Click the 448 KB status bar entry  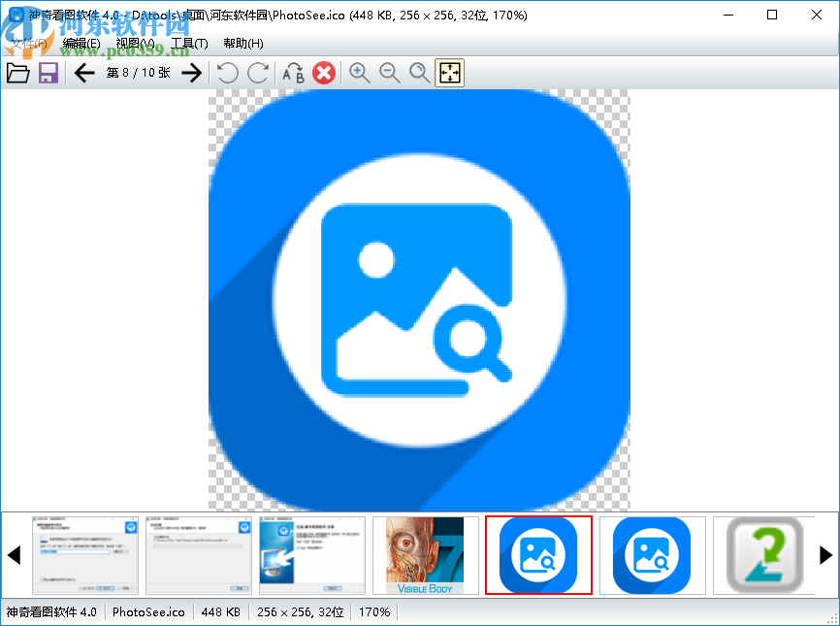(221, 612)
